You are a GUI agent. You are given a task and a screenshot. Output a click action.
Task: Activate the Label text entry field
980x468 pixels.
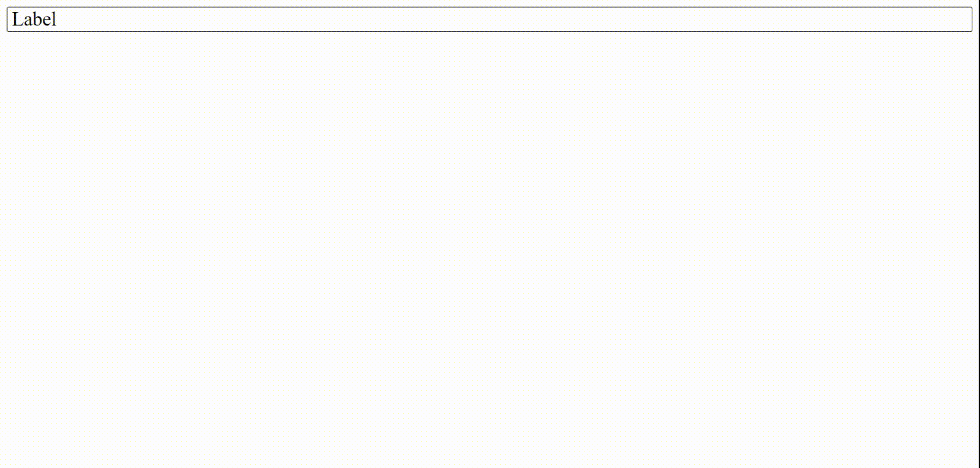pyautogui.click(x=489, y=19)
